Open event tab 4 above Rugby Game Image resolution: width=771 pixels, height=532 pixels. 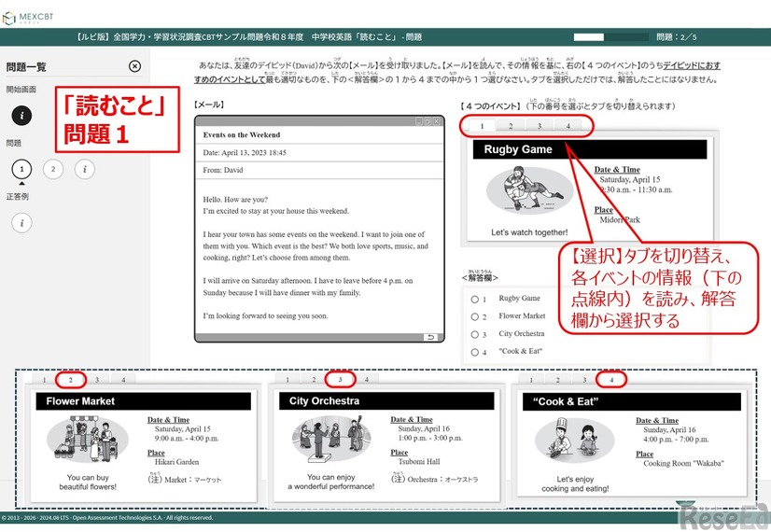pos(568,126)
